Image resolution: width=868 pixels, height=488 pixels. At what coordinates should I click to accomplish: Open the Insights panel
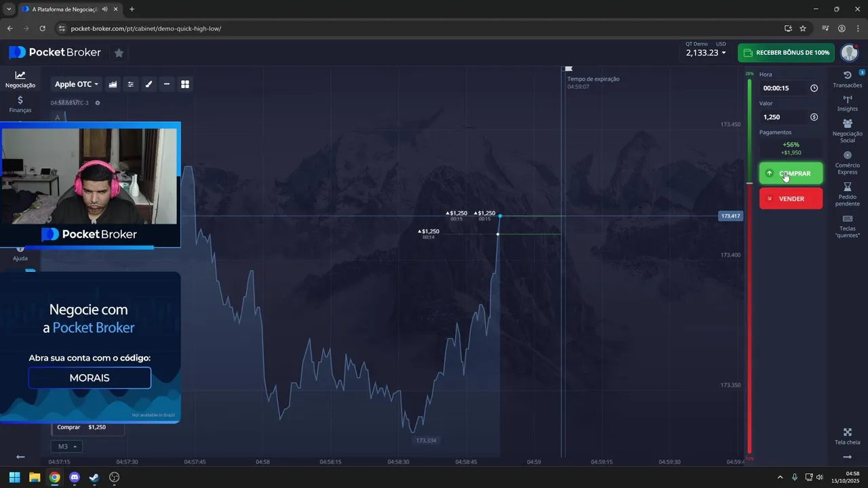pyautogui.click(x=847, y=104)
